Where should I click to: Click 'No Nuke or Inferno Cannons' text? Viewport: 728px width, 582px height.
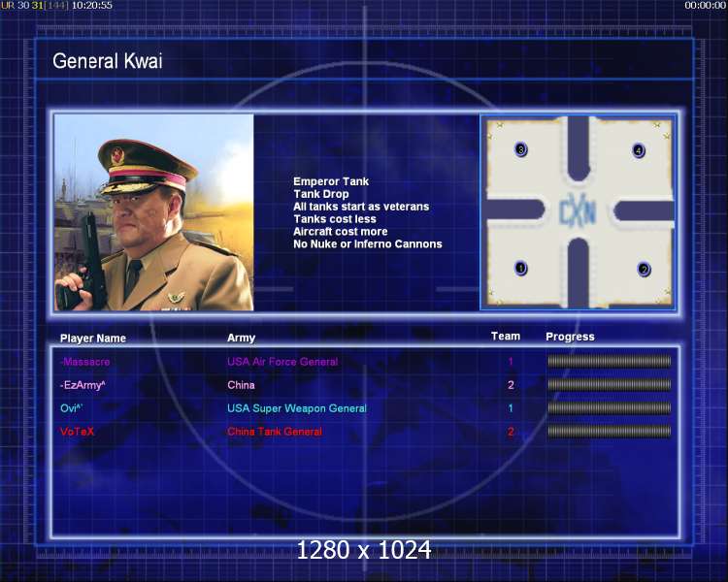click(x=367, y=244)
